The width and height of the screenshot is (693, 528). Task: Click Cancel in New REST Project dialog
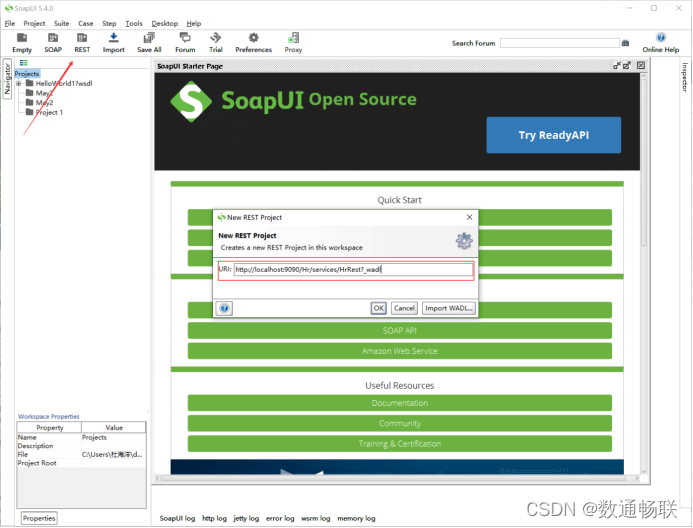[404, 308]
